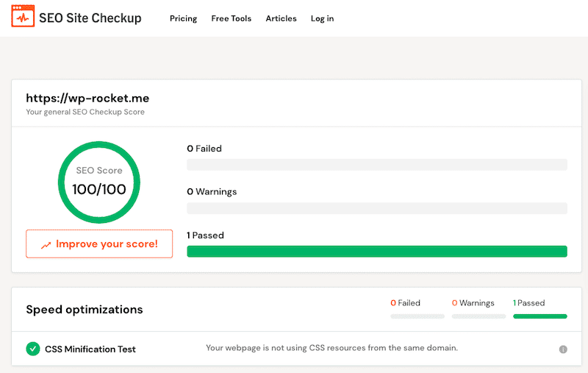
Task: Click the empty 0 Warnings progress bar in the summary
Action: coord(377,208)
